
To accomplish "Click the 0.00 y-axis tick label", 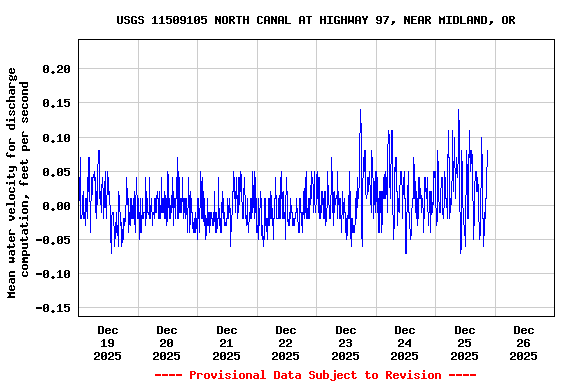I will tap(56, 206).
